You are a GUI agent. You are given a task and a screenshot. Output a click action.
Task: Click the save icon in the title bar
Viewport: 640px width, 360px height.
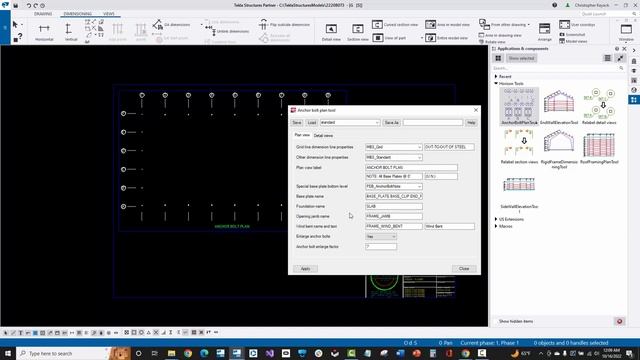16,6
